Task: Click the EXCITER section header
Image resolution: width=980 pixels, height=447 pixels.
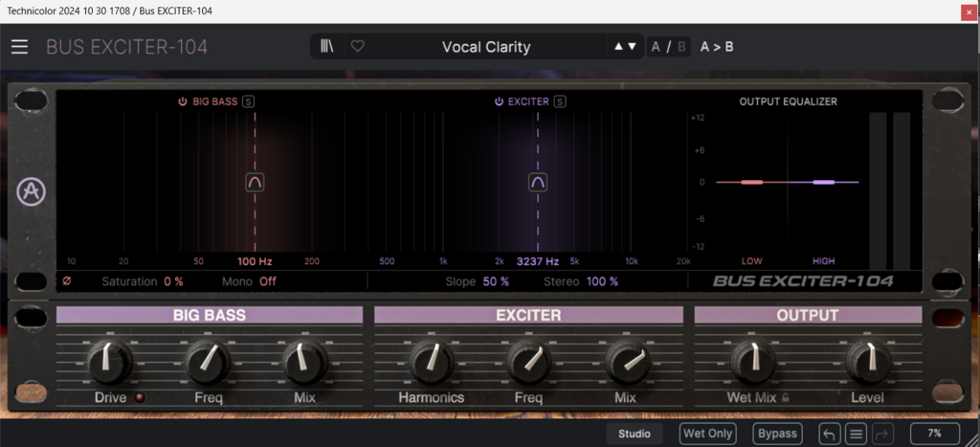Action: pos(528,315)
